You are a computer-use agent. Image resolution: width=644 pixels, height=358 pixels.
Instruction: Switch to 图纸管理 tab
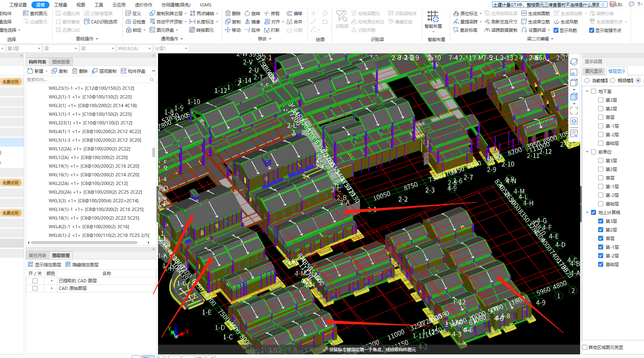61,62
